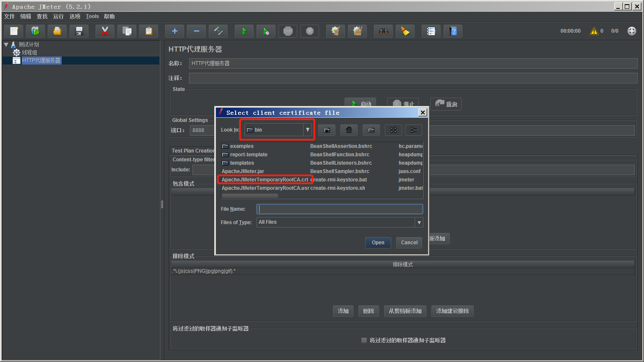Click the Home folder icon in dialog
644x362 pixels.
click(x=349, y=130)
